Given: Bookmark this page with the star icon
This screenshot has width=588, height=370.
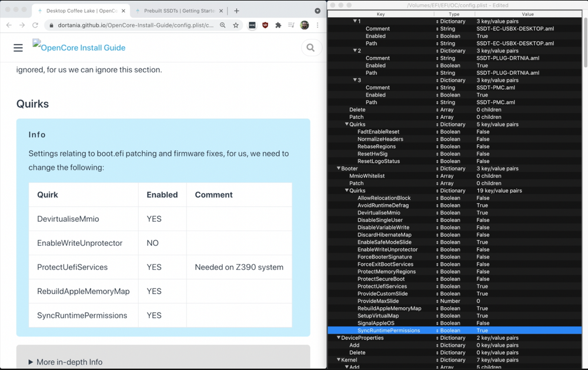Looking at the screenshot, I should [x=236, y=25].
